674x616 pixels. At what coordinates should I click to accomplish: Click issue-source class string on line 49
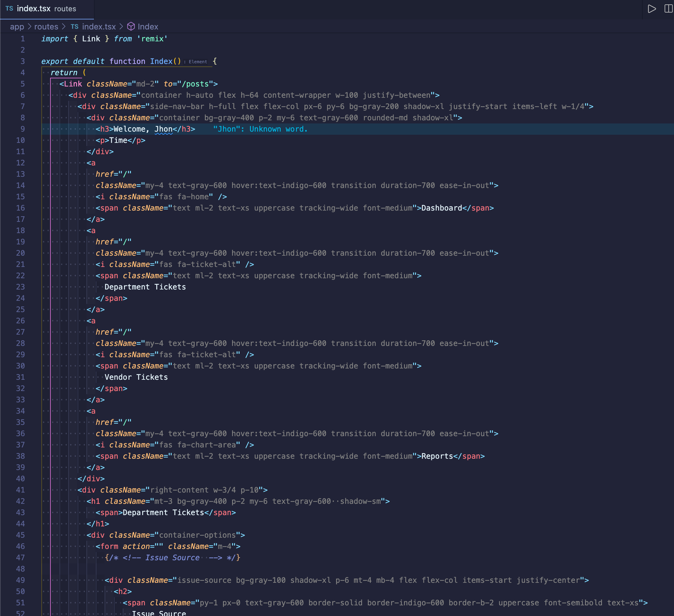tap(204, 580)
